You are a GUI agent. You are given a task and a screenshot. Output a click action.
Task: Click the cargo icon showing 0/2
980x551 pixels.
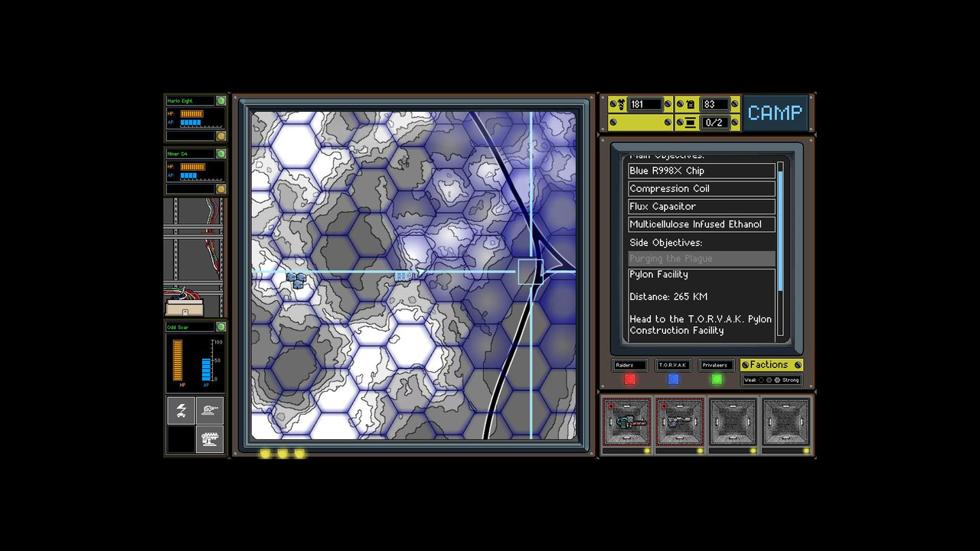691,122
